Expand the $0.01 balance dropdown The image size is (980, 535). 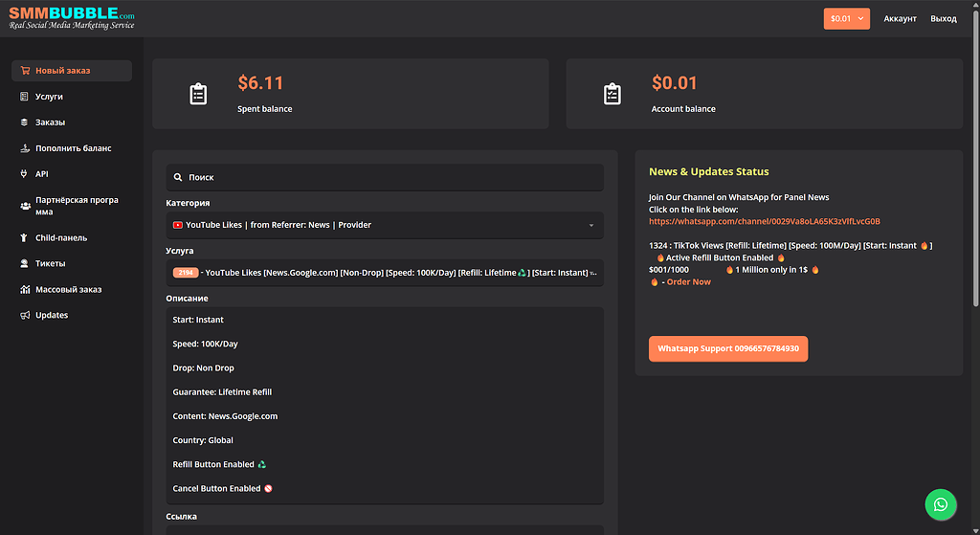click(847, 19)
